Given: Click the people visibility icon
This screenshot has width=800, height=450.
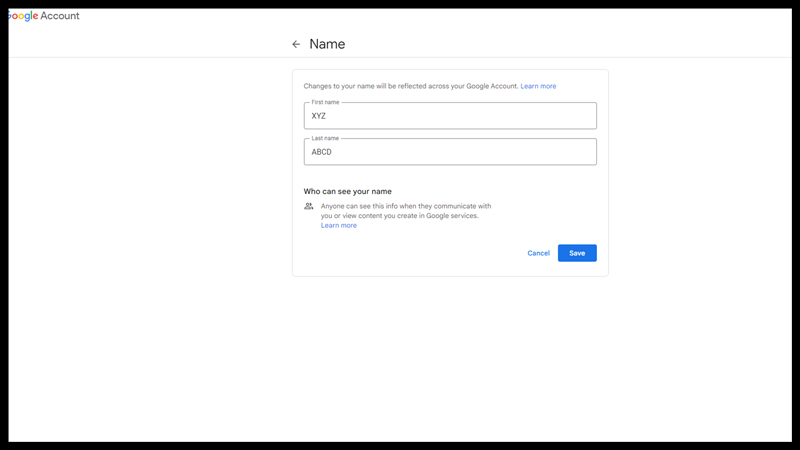Looking at the screenshot, I should (x=309, y=206).
